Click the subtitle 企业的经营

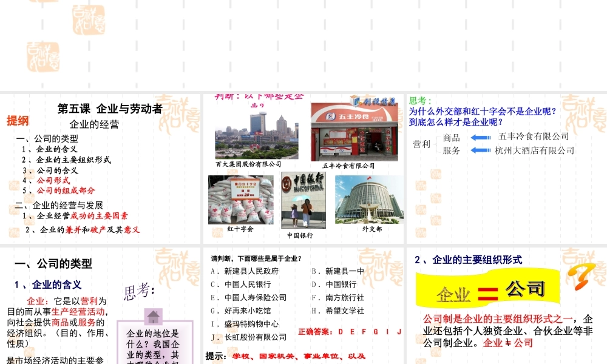[94, 124]
